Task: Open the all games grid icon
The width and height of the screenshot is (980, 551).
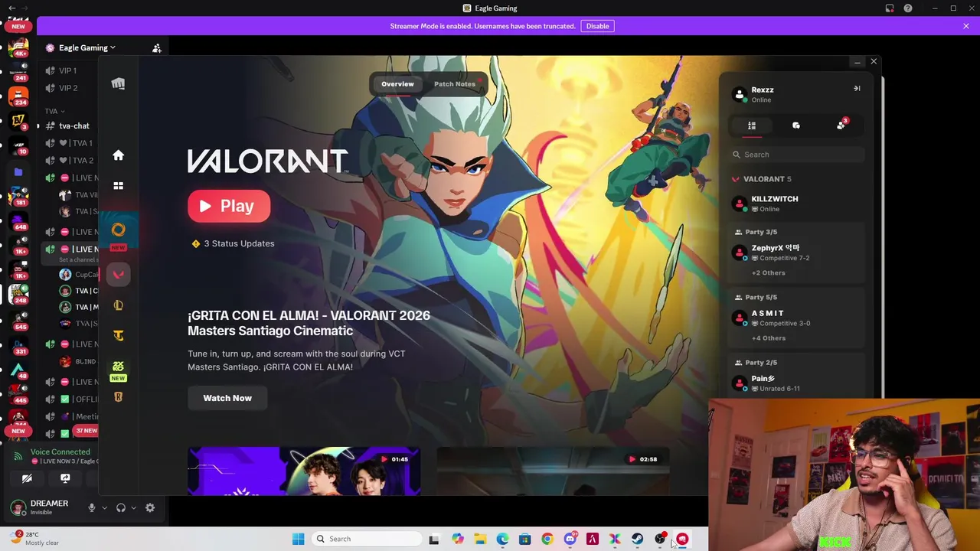Action: pos(118,185)
